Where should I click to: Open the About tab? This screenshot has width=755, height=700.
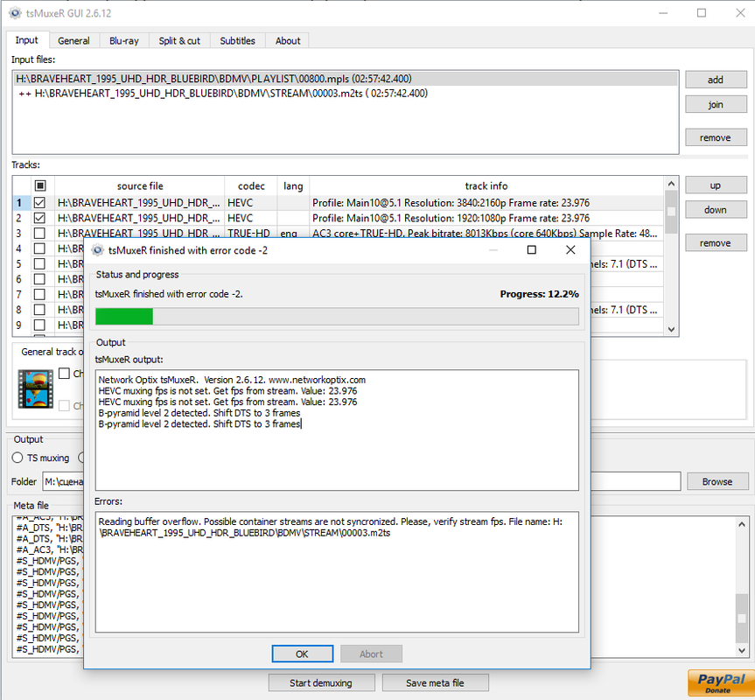[x=288, y=41]
